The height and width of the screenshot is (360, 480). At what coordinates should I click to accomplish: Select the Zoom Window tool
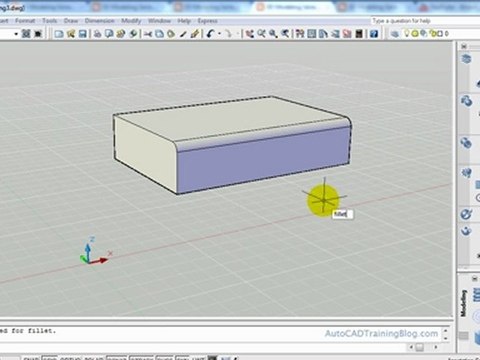click(x=273, y=34)
